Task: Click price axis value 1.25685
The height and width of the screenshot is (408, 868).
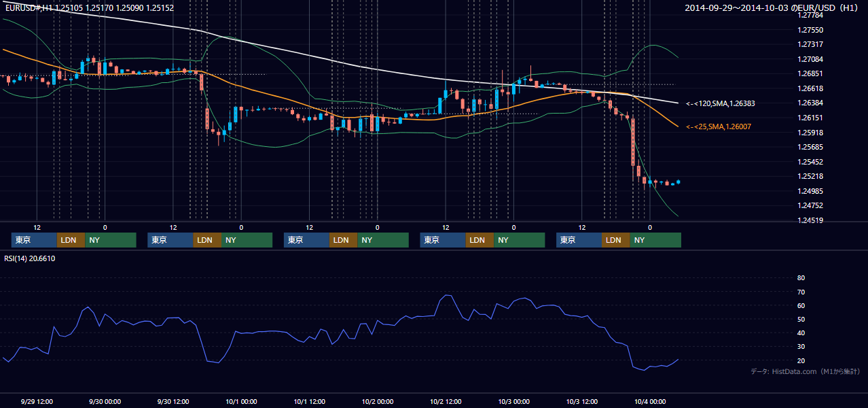Action: (810, 147)
